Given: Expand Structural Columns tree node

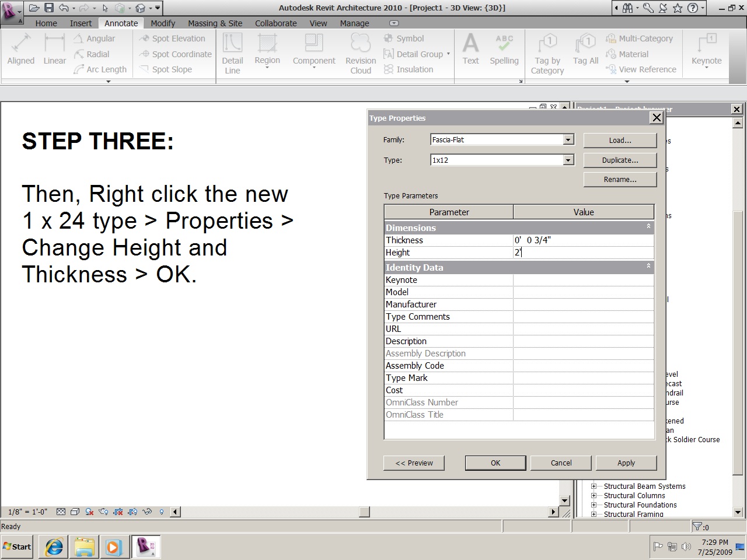Looking at the screenshot, I should click(x=594, y=496).
